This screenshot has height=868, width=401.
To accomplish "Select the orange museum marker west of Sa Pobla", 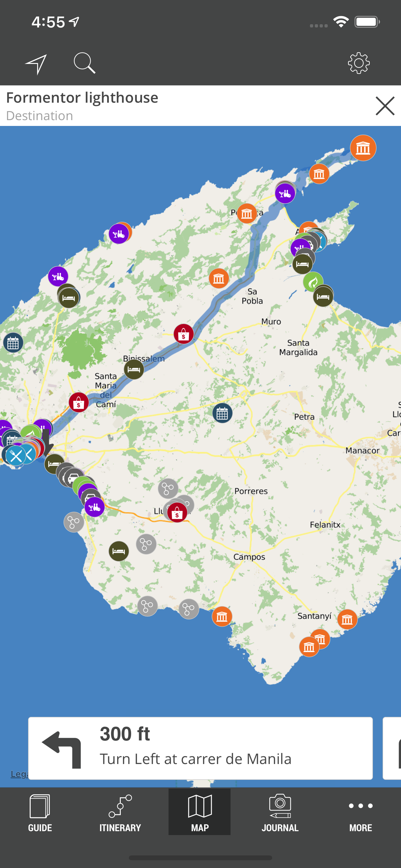I will pos(219,278).
